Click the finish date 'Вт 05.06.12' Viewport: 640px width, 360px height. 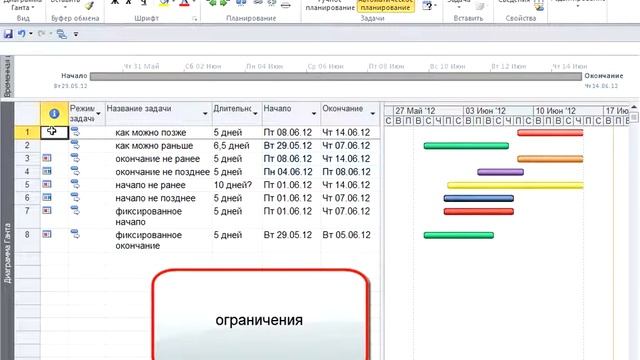[x=347, y=235]
